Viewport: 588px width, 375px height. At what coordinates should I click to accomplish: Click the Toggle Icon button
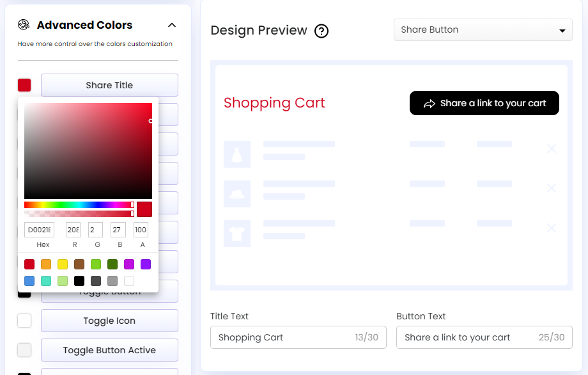pyautogui.click(x=109, y=321)
